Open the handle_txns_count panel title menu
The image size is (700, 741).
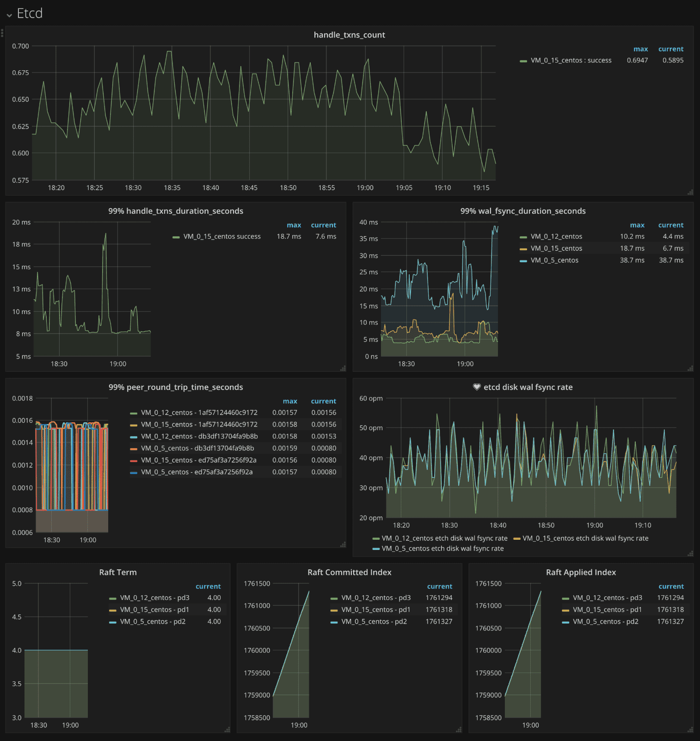coord(349,35)
